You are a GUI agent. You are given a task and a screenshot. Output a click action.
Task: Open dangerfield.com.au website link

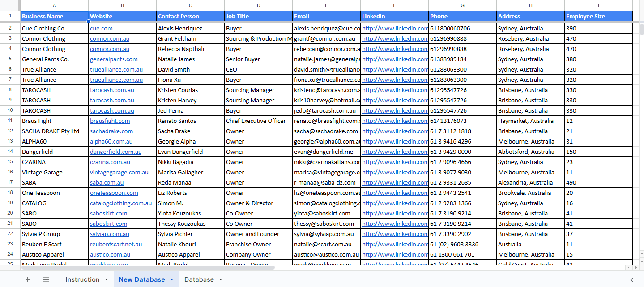pyautogui.click(x=115, y=152)
